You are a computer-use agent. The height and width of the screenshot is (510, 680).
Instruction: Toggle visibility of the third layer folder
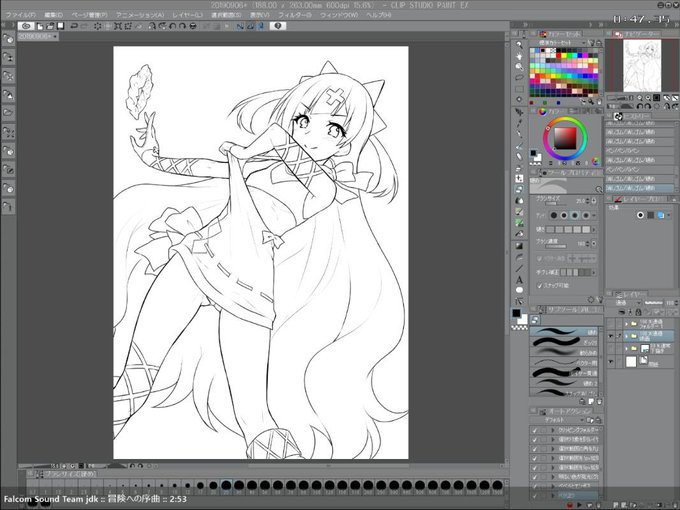click(611, 348)
